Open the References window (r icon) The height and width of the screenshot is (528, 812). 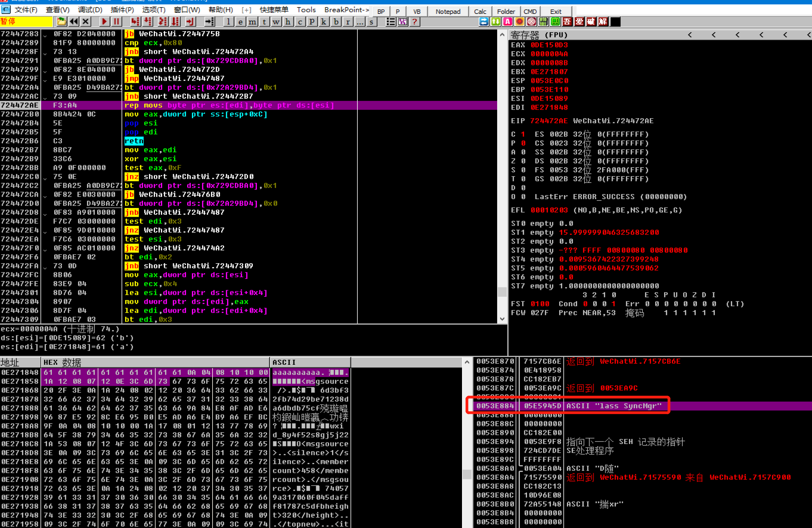point(348,21)
